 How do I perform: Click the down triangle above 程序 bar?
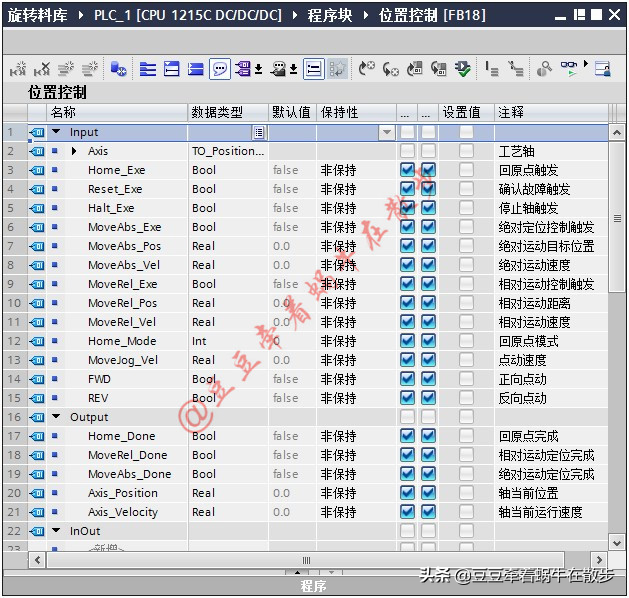click(331, 572)
